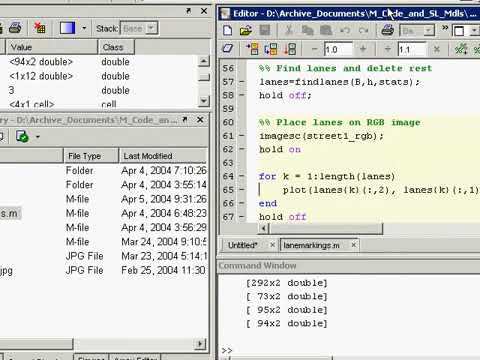Viewport: 480px width, 360px height.
Task: Click the Evaluate cell and advance icon
Action: [x=271, y=49]
